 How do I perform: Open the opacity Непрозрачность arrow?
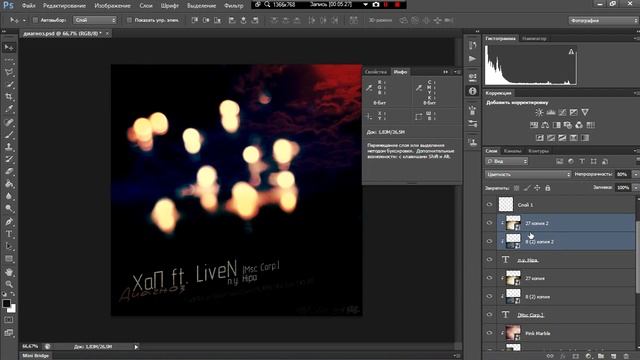(x=635, y=174)
